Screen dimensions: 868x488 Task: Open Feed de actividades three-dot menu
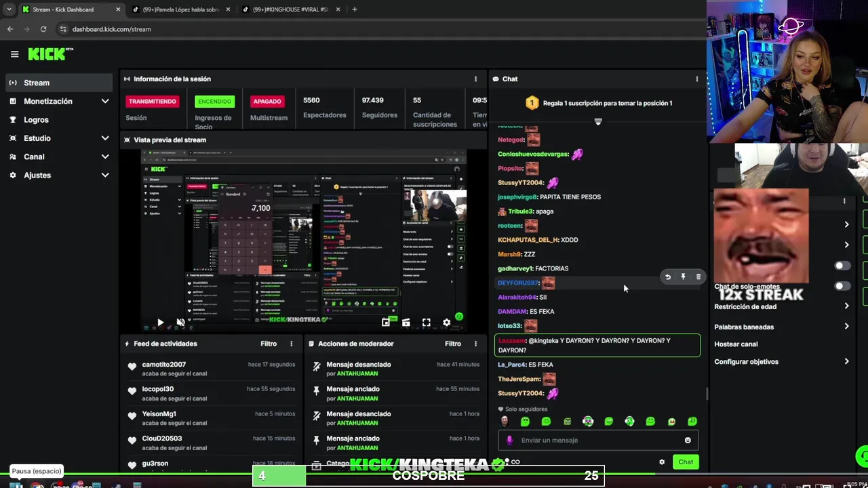(x=292, y=344)
